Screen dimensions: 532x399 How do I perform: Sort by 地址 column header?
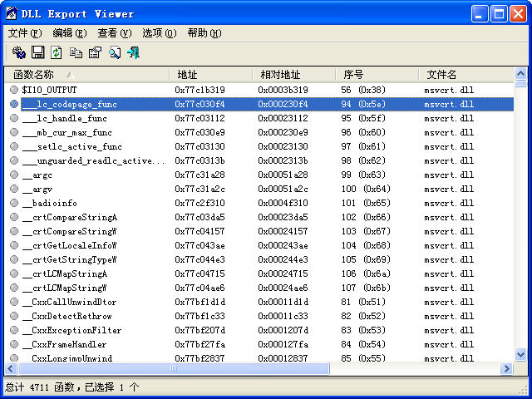pos(210,74)
